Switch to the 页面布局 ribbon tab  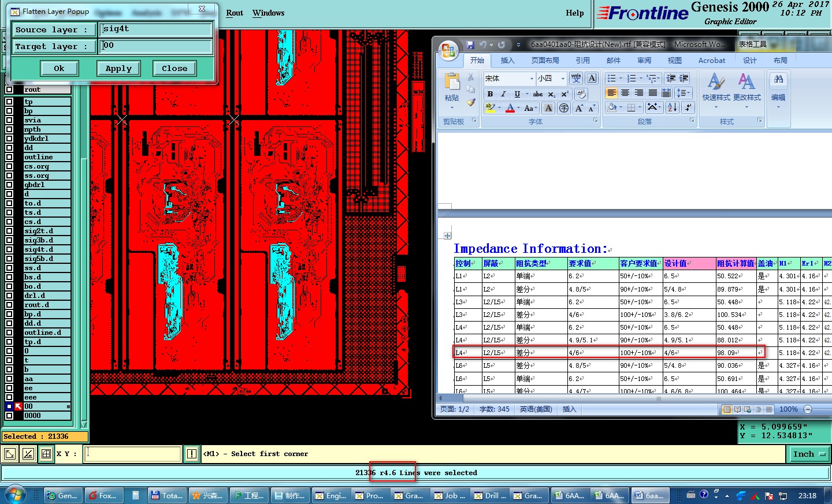pos(545,60)
